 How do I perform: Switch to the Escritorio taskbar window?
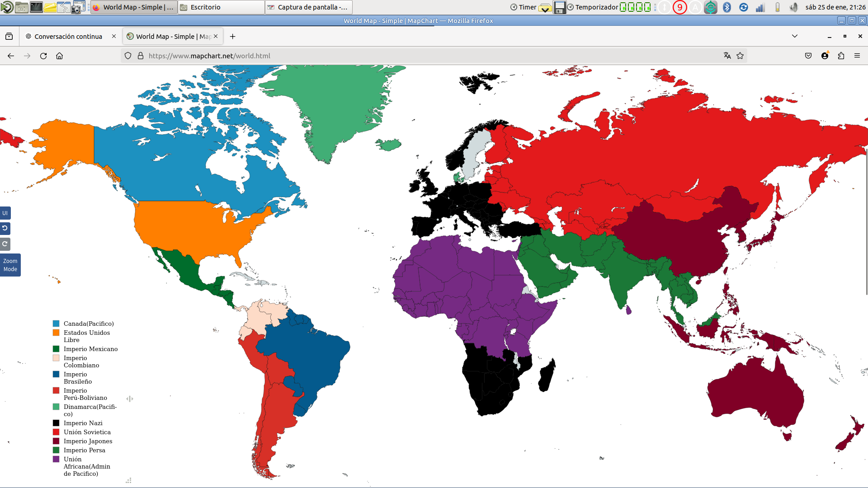pyautogui.click(x=221, y=7)
